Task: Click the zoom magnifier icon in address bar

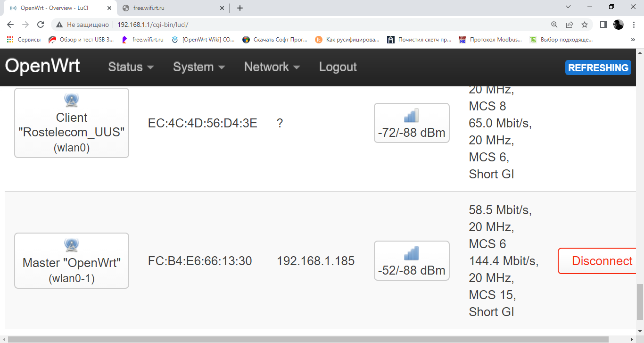Action: [x=554, y=25]
